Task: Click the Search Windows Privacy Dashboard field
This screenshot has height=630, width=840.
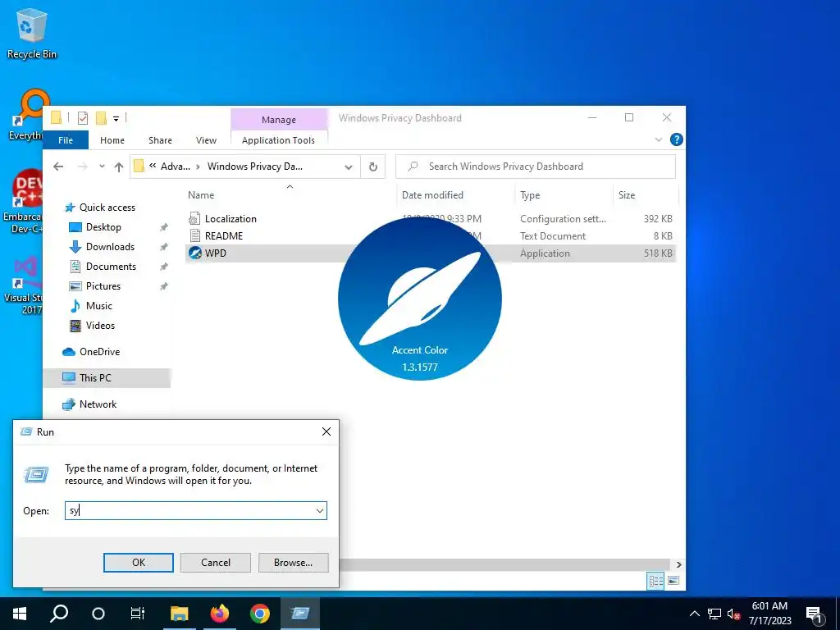Action: click(536, 167)
